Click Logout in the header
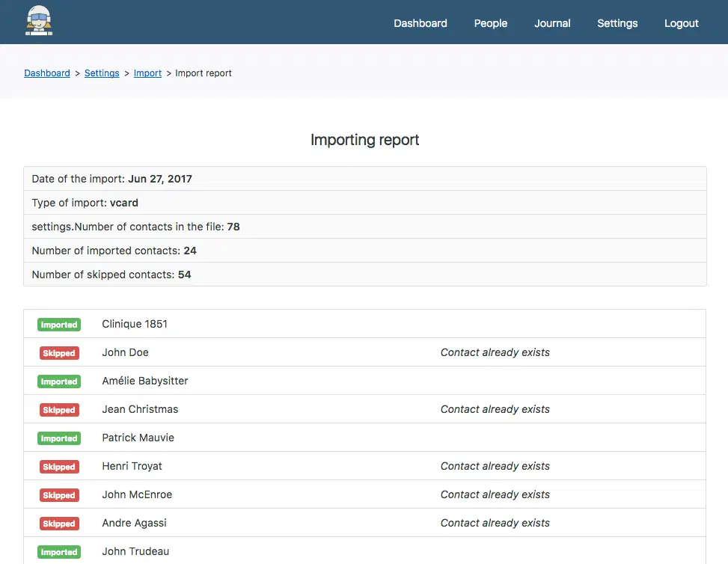This screenshot has width=728, height=564. click(681, 23)
